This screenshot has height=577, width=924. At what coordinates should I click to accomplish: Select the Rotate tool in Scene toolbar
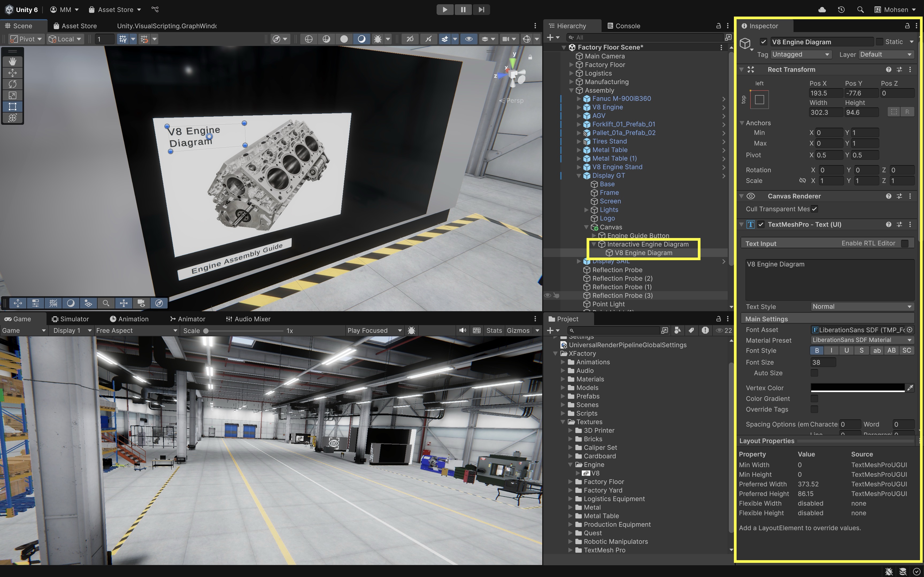coord(13,84)
